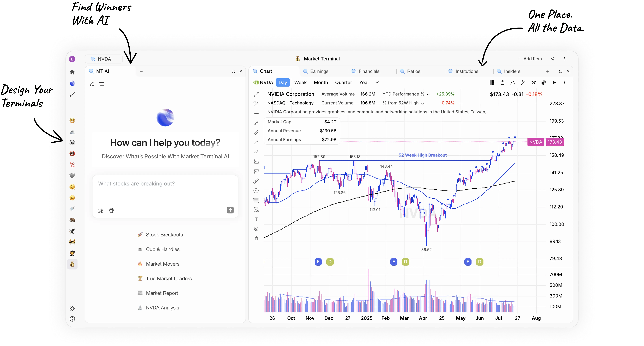Share the Market Terminal via share icon
644x346 pixels.
552,59
